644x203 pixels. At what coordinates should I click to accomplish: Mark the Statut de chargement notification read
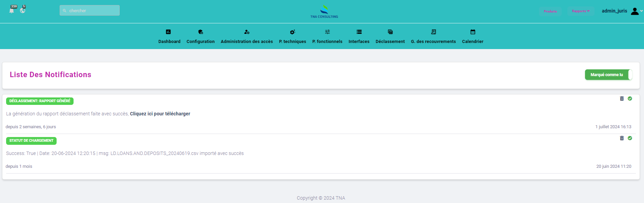coord(630,138)
